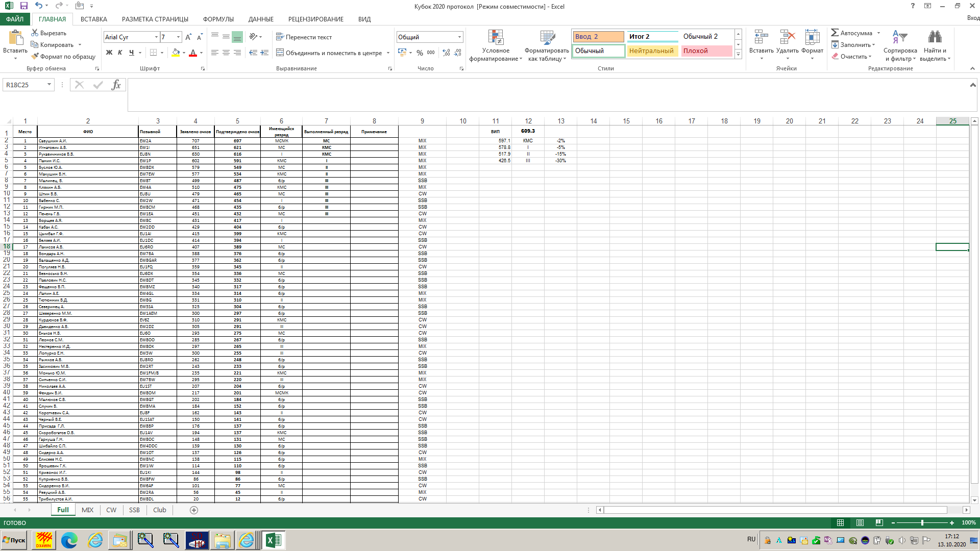The image size is (980, 551).
Task: Click the AutoSum sigma icon
Action: point(835,33)
